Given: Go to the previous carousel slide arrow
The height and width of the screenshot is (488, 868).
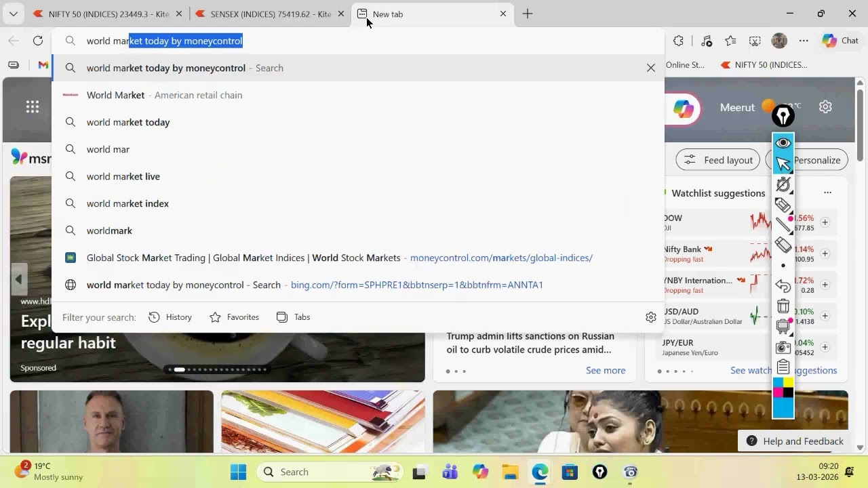Looking at the screenshot, I should [x=18, y=279].
